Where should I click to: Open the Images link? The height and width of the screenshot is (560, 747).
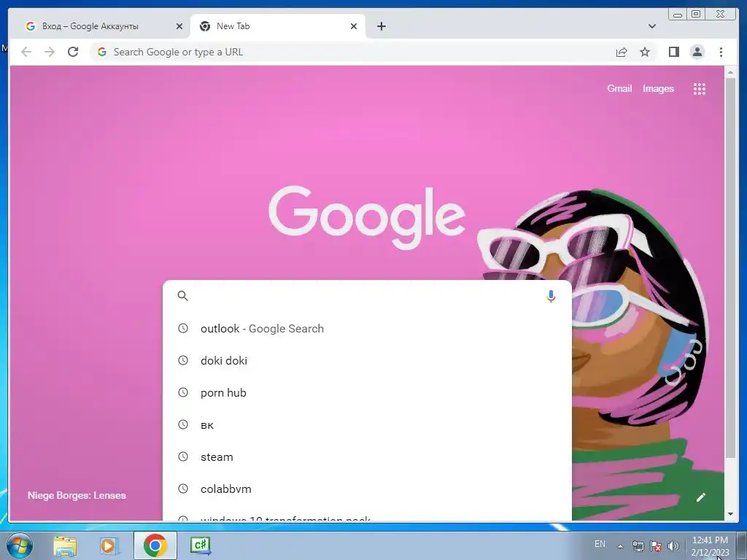pyautogui.click(x=658, y=88)
